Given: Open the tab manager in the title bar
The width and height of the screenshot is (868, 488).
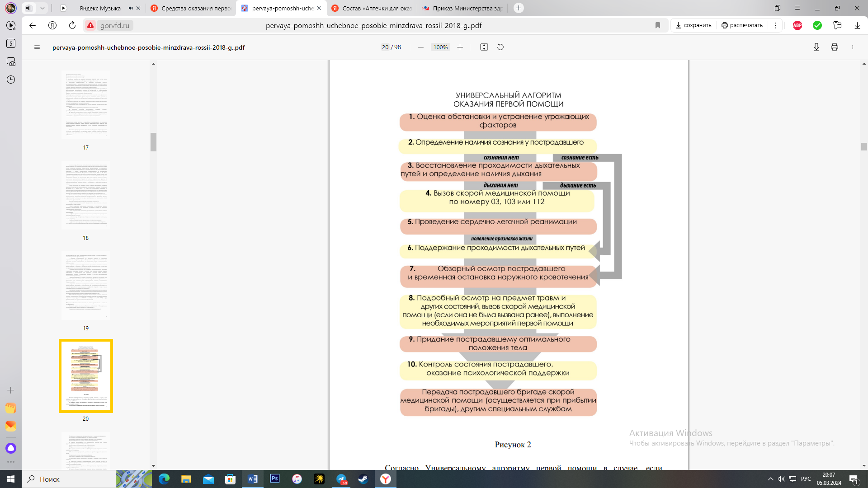Looking at the screenshot, I should [778, 8].
